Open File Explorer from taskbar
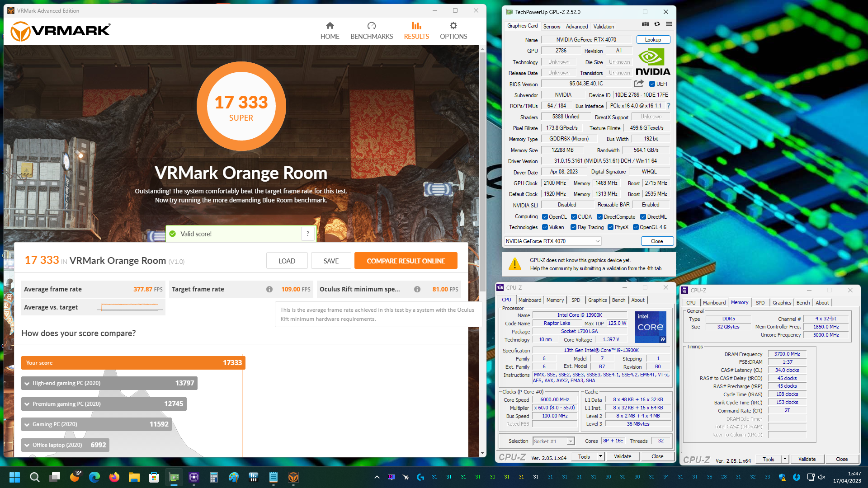 coord(134,477)
